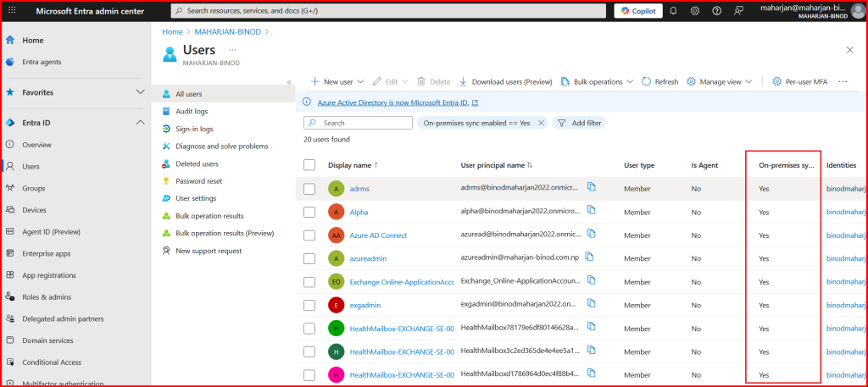Click the notifications bell icon

[x=673, y=11]
